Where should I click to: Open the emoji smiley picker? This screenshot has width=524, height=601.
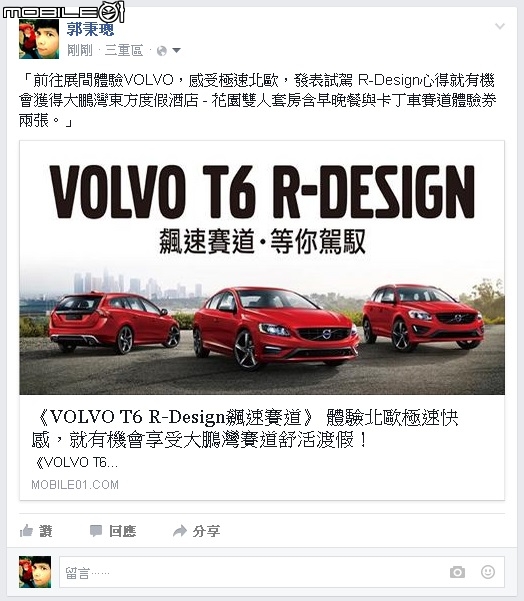pyautogui.click(x=488, y=572)
